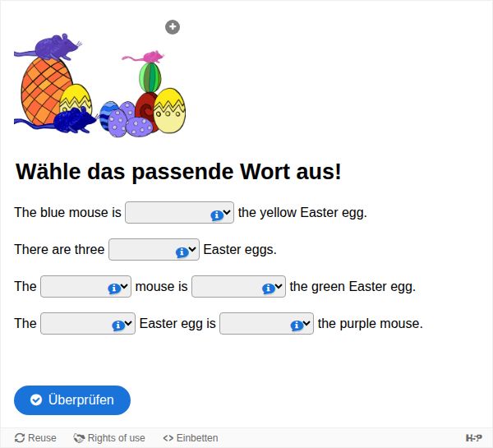Image resolution: width=493 pixels, height=448 pixels.
Task: Click the tip icon in the first sentence's dropdown
Action: click(216, 215)
